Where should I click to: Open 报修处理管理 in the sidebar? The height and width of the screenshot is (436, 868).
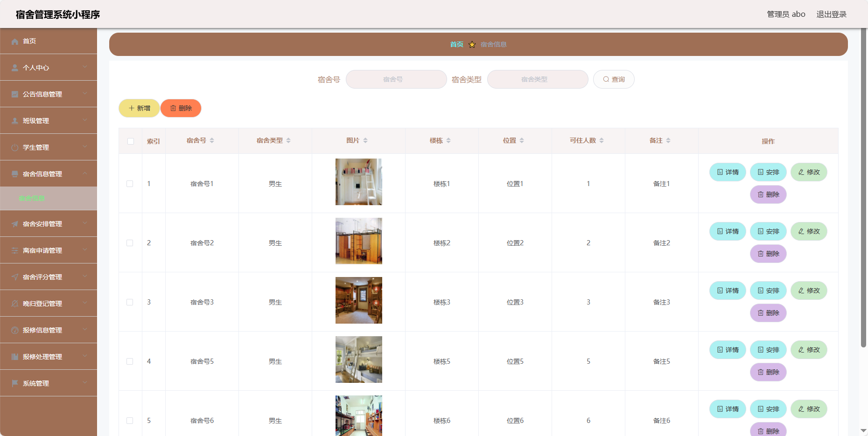(x=49, y=357)
